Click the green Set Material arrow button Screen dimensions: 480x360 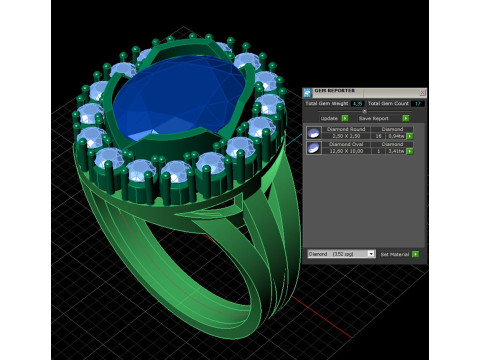click(x=415, y=254)
